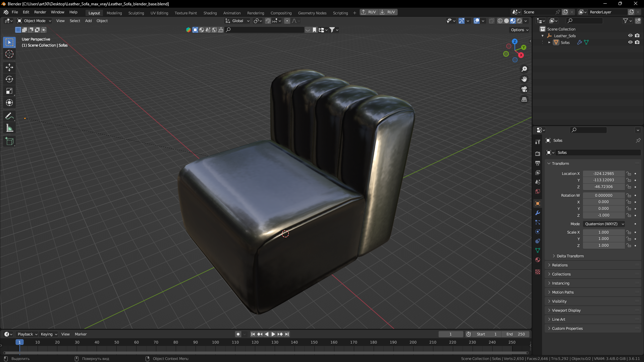This screenshot has width=644, height=362.
Task: Open the Object Mode dropdown
Action: (34, 21)
